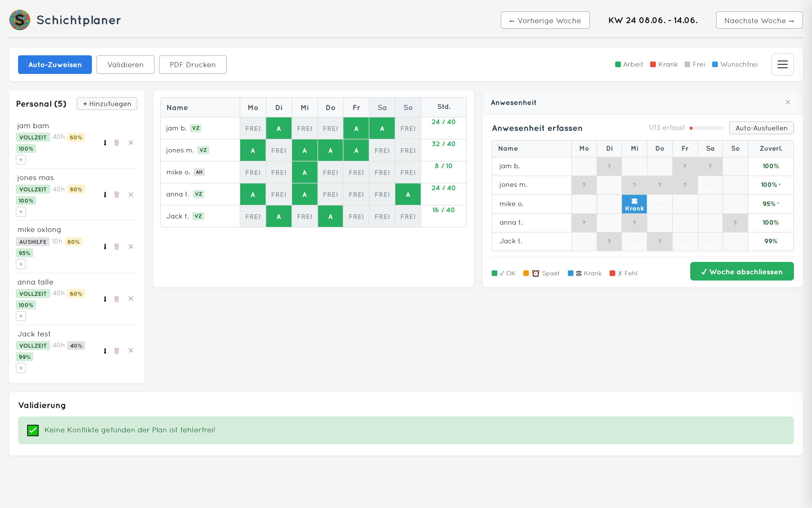Click AUSHILFE badge of mike oxlong
812x508 pixels.
pyautogui.click(x=33, y=242)
